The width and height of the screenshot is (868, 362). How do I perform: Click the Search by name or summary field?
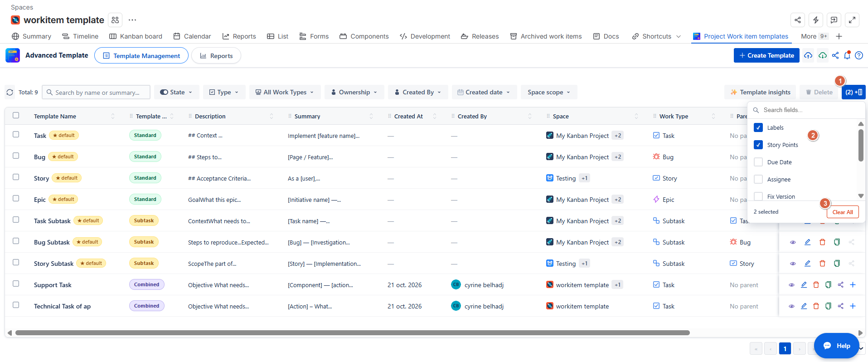(x=96, y=92)
